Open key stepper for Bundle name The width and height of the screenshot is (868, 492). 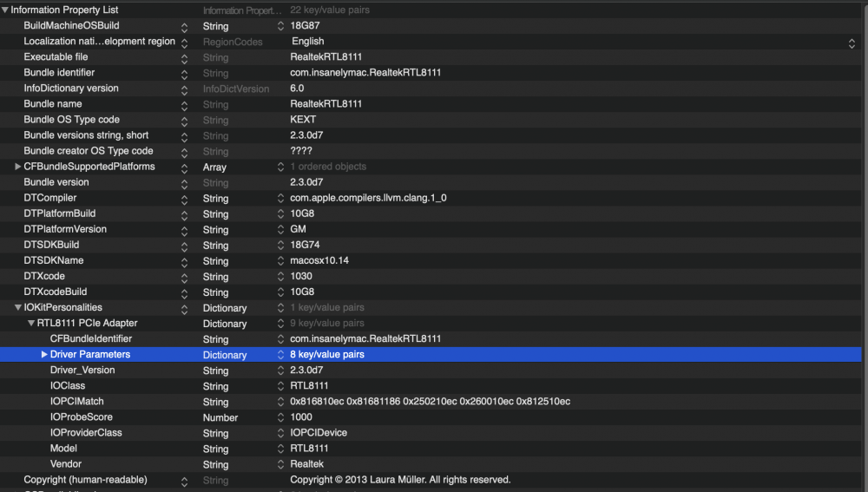[x=184, y=105]
